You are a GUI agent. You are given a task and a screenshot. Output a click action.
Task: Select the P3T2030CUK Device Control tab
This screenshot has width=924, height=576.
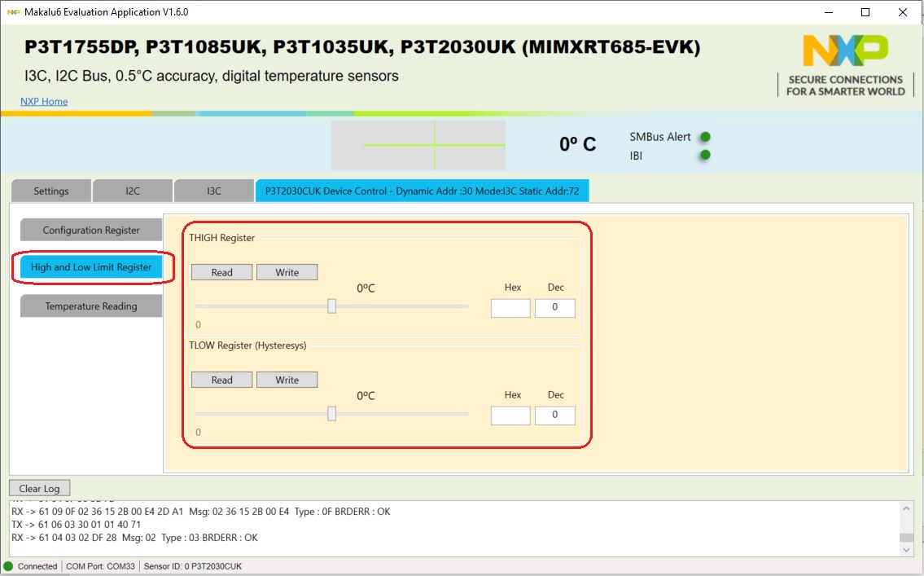[422, 191]
